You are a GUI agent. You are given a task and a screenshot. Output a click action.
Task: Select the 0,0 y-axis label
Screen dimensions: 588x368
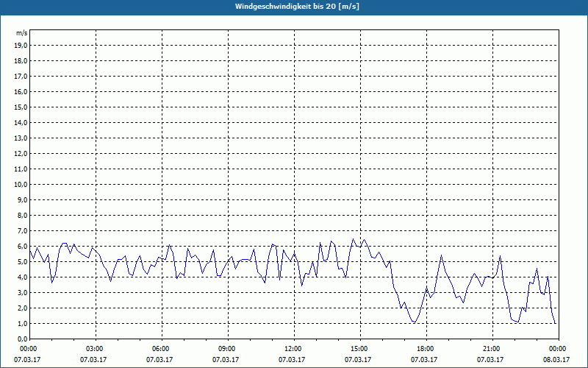(22, 339)
